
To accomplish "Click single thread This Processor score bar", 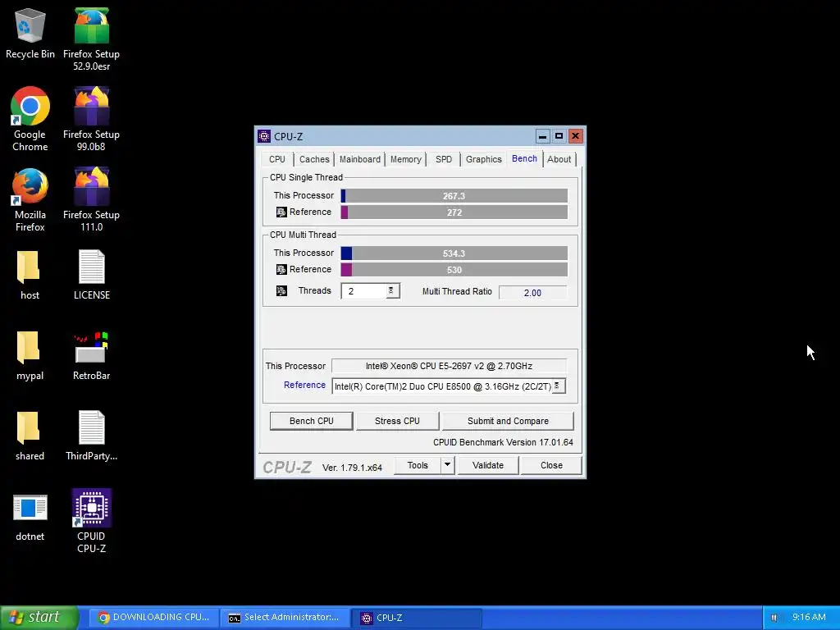I will (x=454, y=195).
